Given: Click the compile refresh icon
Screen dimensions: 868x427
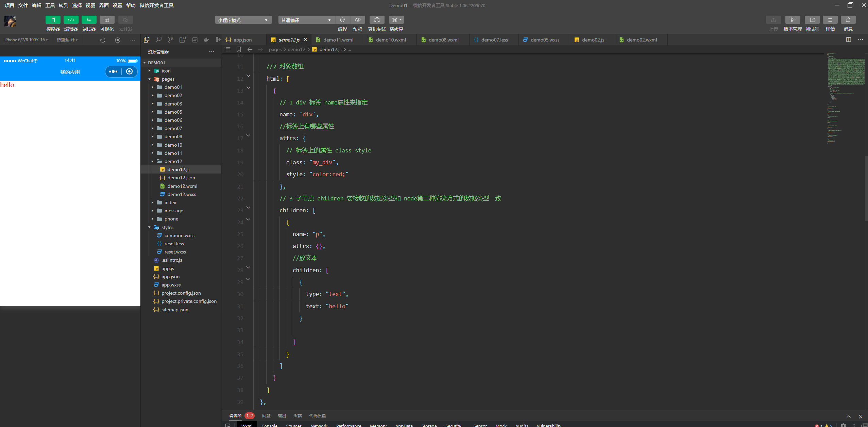Looking at the screenshot, I should (x=342, y=20).
